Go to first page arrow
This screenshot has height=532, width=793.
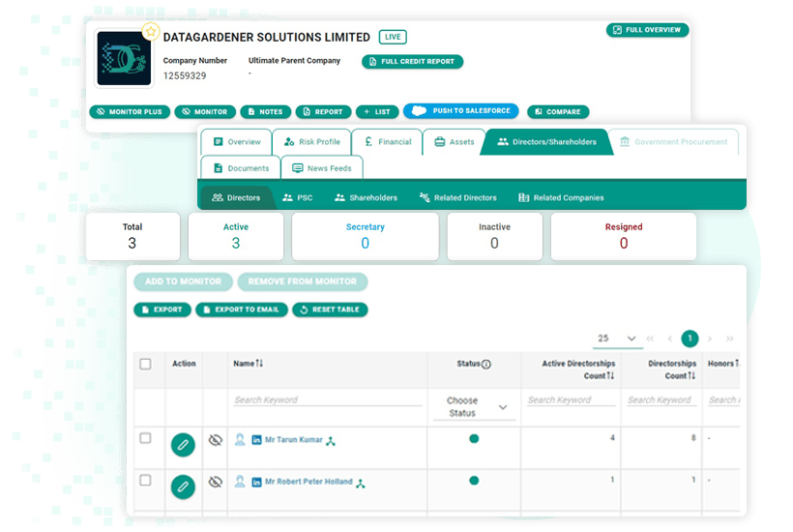pyautogui.click(x=650, y=339)
